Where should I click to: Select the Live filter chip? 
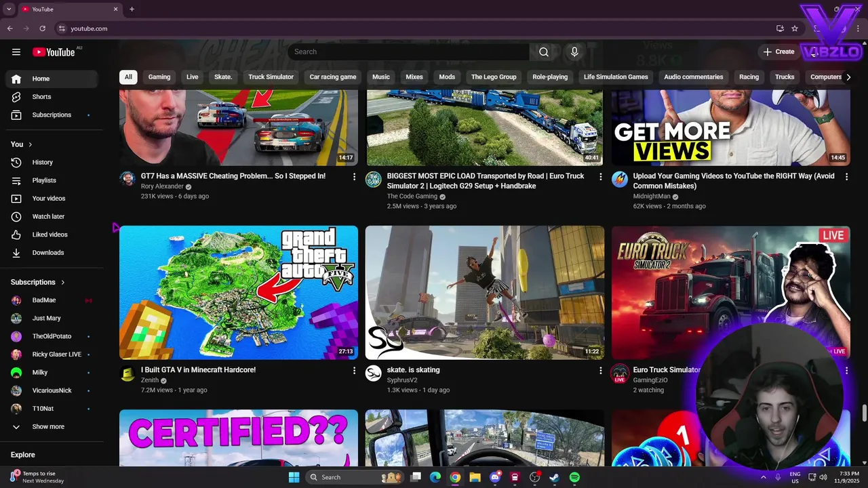[x=193, y=77]
